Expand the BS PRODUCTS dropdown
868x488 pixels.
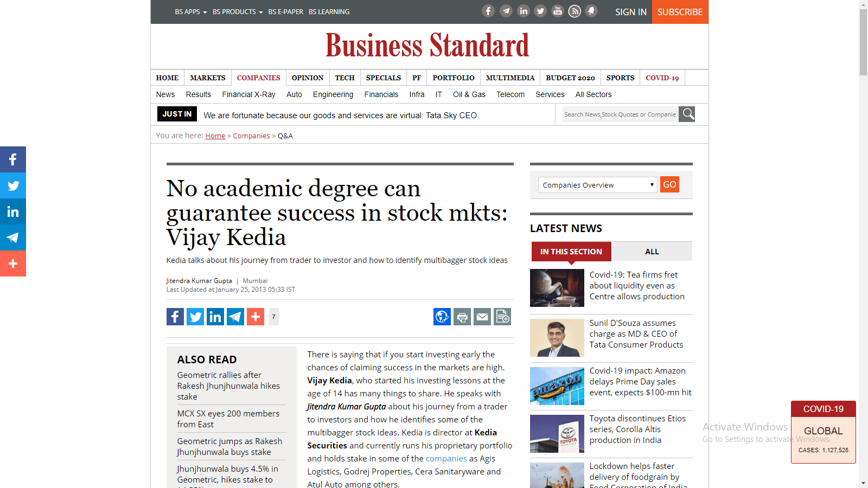click(x=238, y=12)
